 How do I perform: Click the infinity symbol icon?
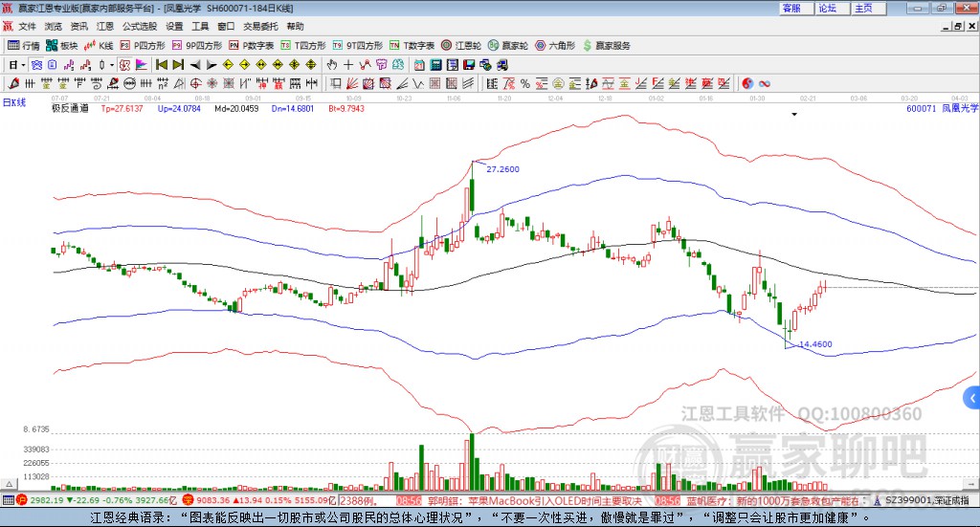coord(765,83)
